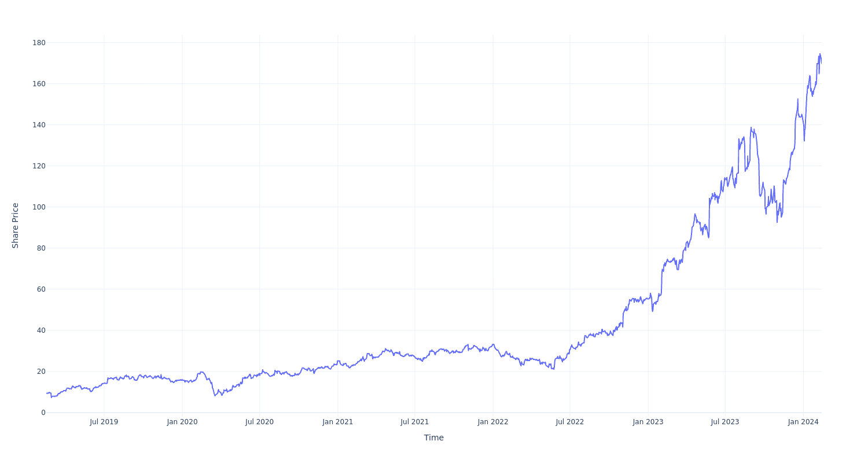Click the 'Jan 2022' x-axis label
This screenshot has height=463, width=868.
[x=493, y=422]
